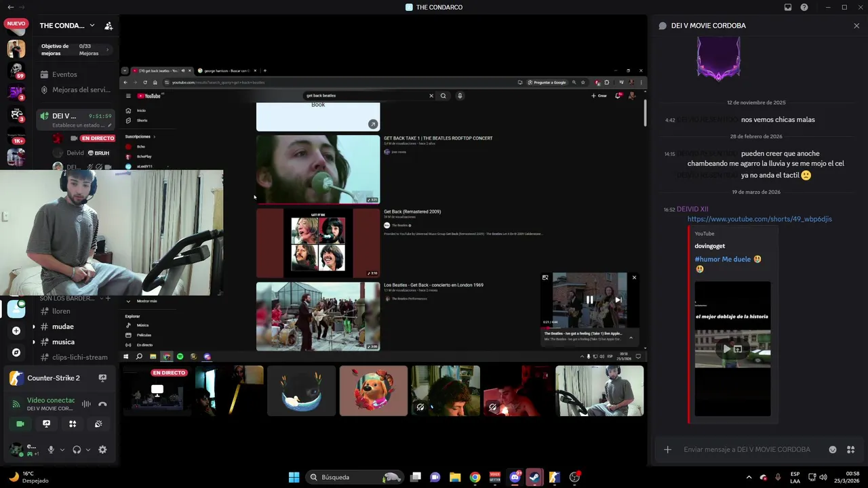The height and width of the screenshot is (488, 868).
Task: Open Google Chrome from the taskbar
Action: click(x=475, y=477)
